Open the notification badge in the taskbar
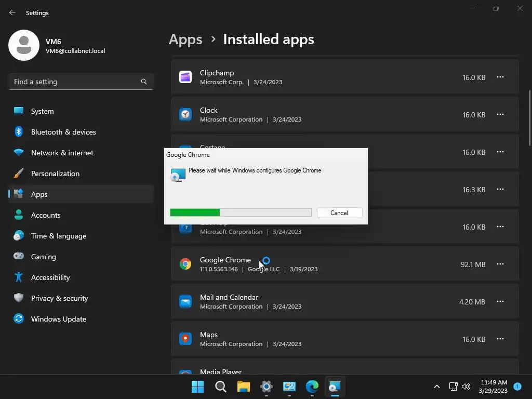This screenshot has width=532, height=399. pyautogui.click(x=517, y=387)
